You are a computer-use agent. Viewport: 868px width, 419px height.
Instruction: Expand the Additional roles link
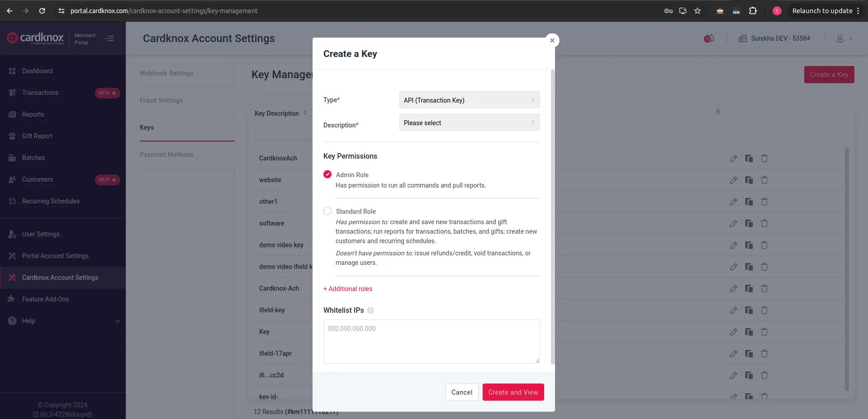point(348,289)
